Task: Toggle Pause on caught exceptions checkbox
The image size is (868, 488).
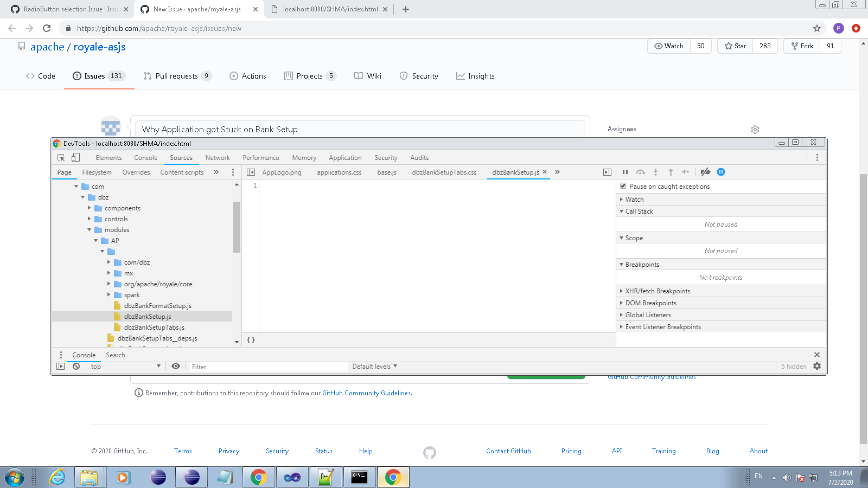Action: (623, 186)
